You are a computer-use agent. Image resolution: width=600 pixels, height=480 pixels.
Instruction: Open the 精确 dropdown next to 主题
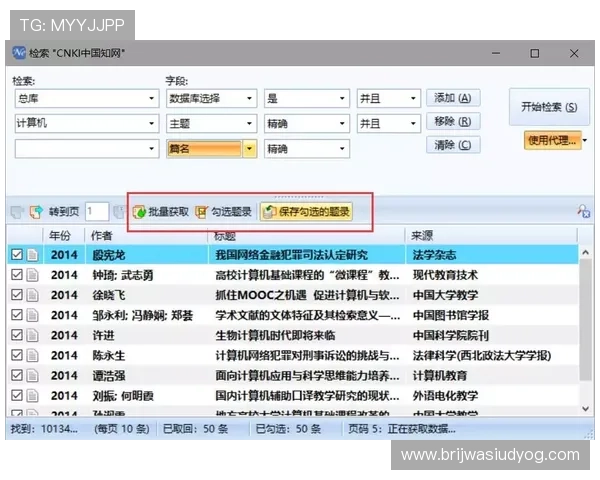coord(342,123)
